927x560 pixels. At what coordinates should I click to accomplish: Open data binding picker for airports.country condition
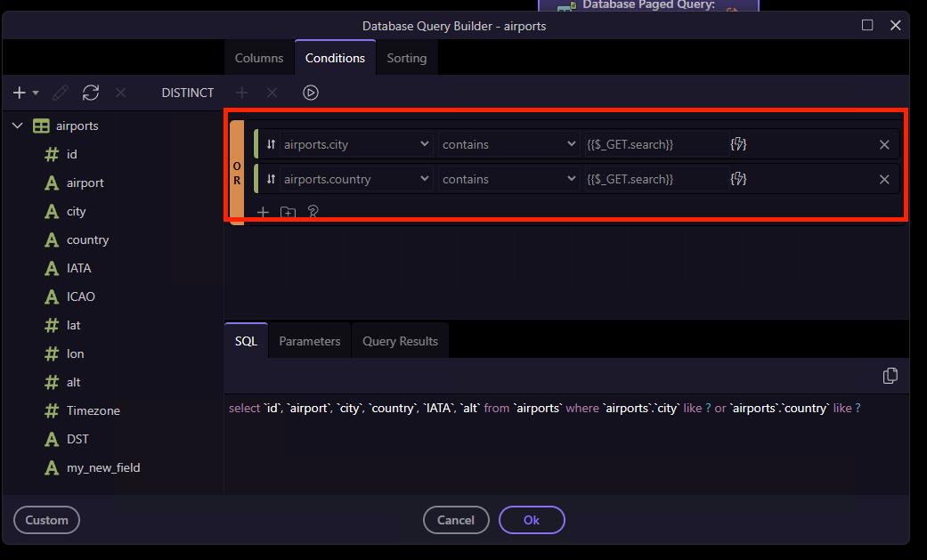coord(737,179)
